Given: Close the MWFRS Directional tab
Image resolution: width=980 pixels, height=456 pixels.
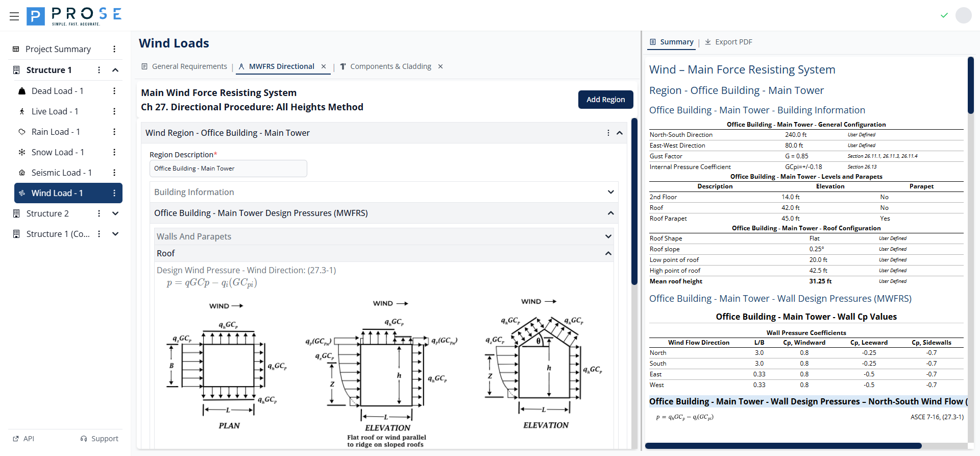Looking at the screenshot, I should (x=324, y=66).
